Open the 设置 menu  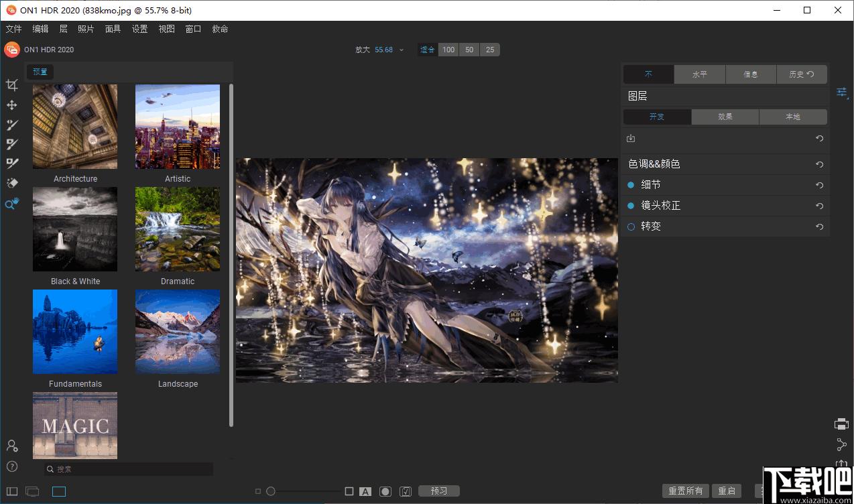[139, 29]
